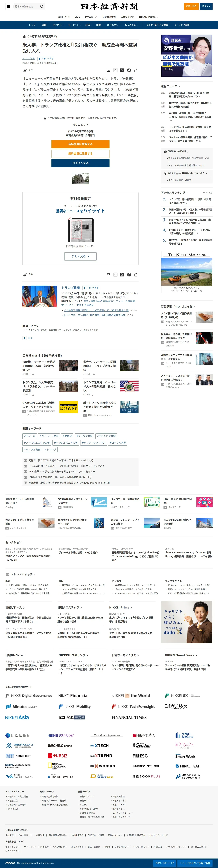Expand the 経済 nav dropdown
The width and height of the screenshot is (218, 868).
click(88, 25)
